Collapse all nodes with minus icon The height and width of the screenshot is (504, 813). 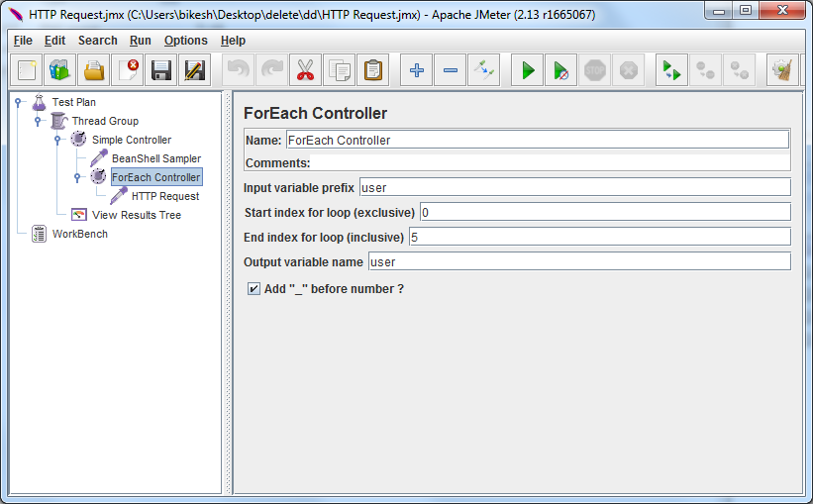[450, 70]
